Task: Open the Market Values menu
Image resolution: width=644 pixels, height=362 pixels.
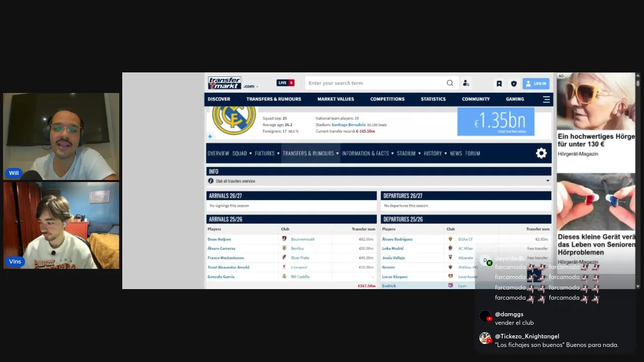Action: click(x=336, y=99)
